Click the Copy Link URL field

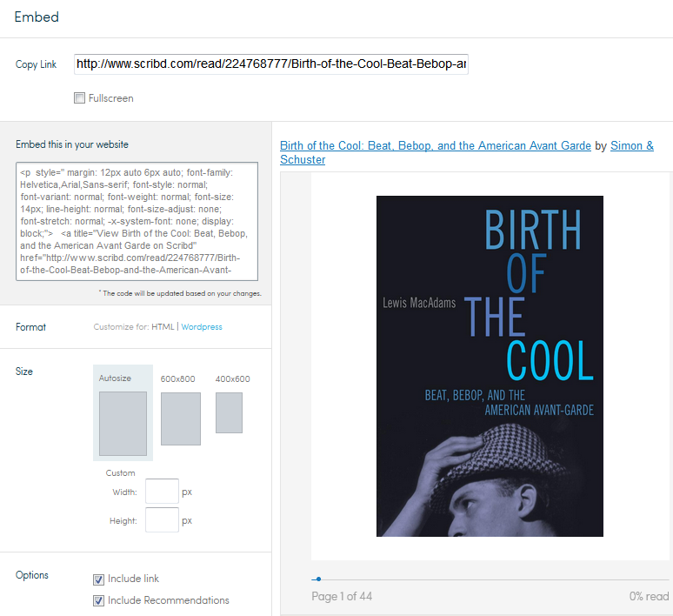270,64
